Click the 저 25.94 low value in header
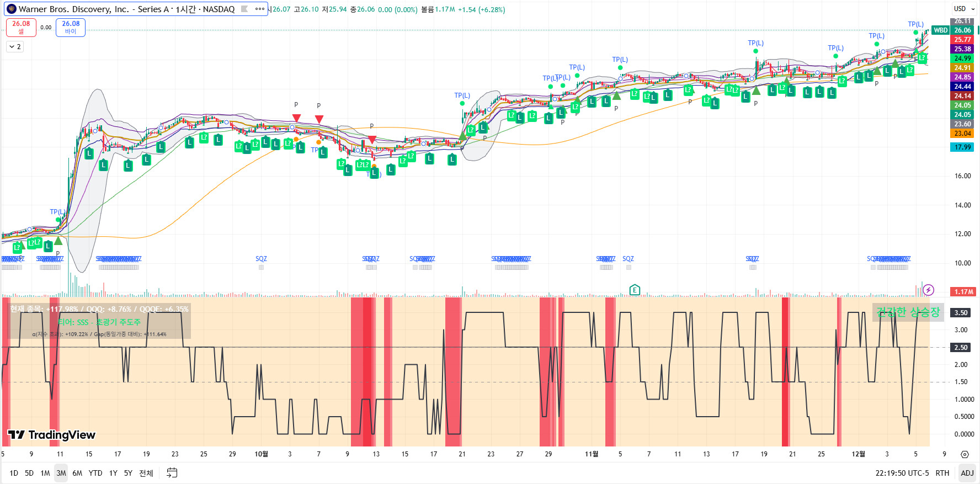The image size is (980, 484). [334, 9]
